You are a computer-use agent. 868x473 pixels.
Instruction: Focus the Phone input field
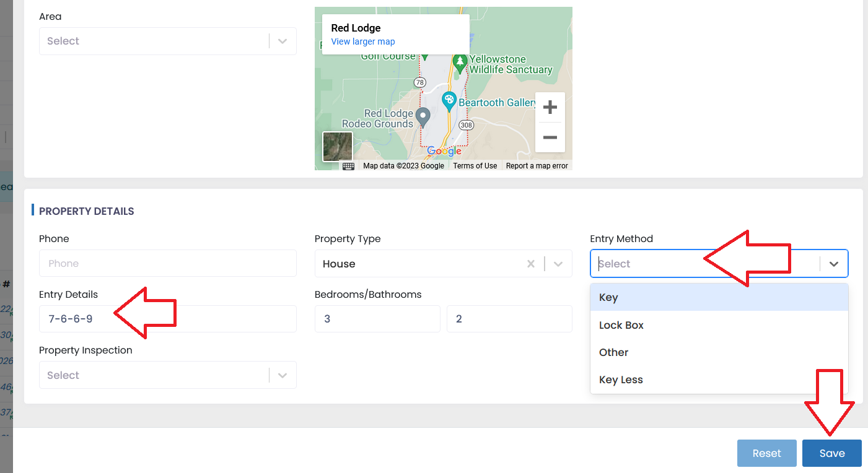coord(167,264)
